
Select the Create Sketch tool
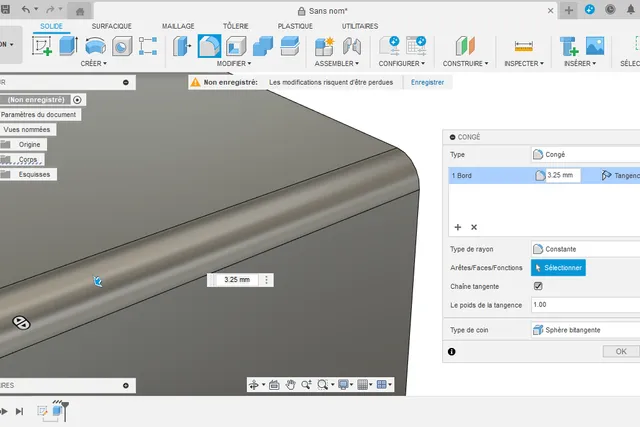42,46
